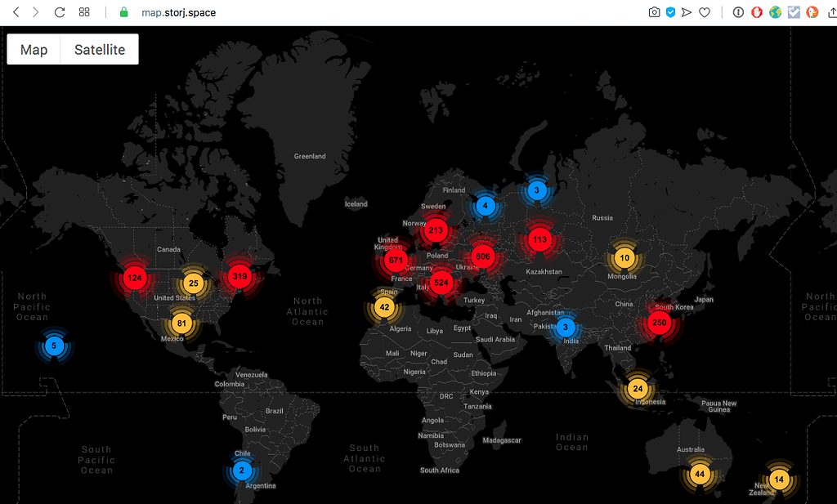Take a screenshot with the camera icon
The width and height of the screenshot is (837, 504).
[x=653, y=11]
